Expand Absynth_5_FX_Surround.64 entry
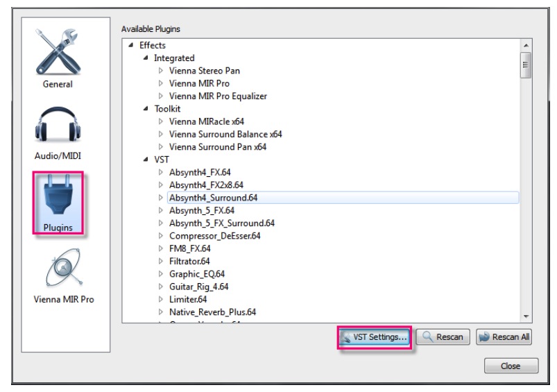The width and height of the screenshot is (557, 392). coord(160,223)
